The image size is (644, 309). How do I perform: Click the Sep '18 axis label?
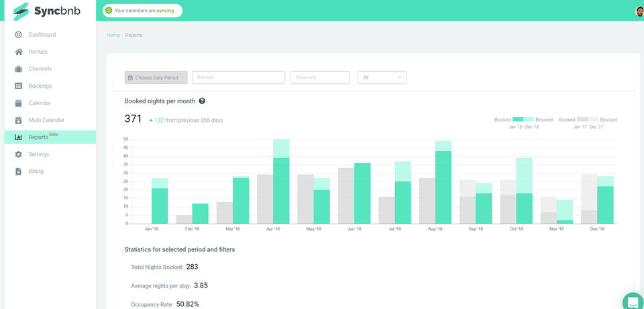click(x=476, y=229)
